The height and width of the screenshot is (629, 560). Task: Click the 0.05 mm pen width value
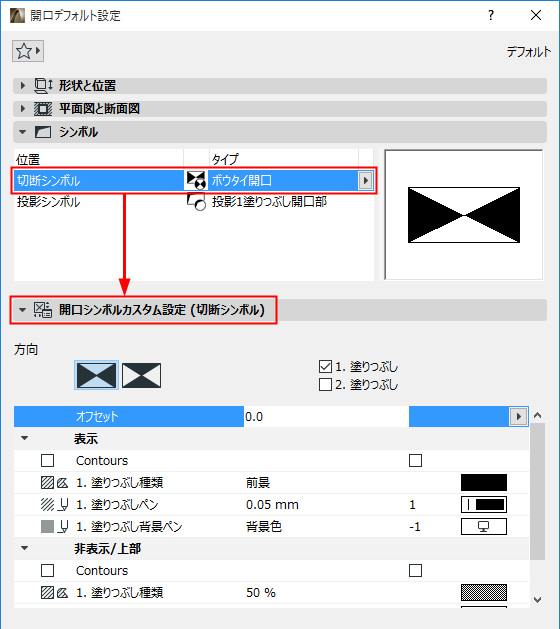[x=272, y=505]
